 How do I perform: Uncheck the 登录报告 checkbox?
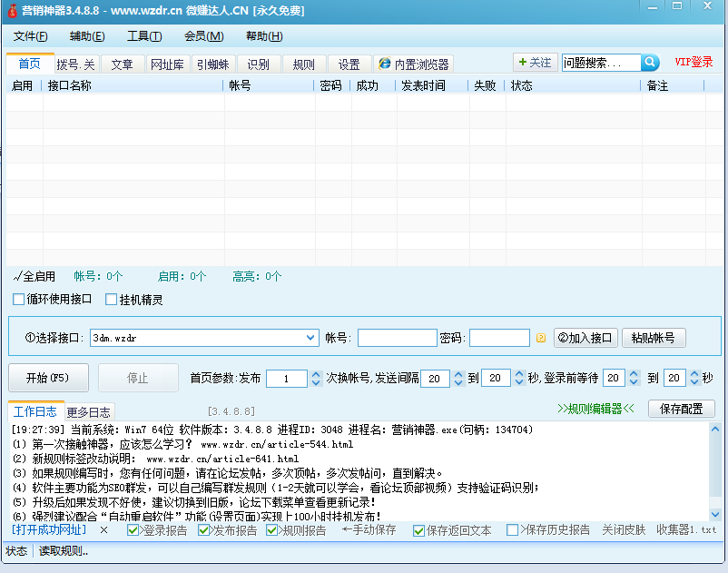pyautogui.click(x=133, y=530)
